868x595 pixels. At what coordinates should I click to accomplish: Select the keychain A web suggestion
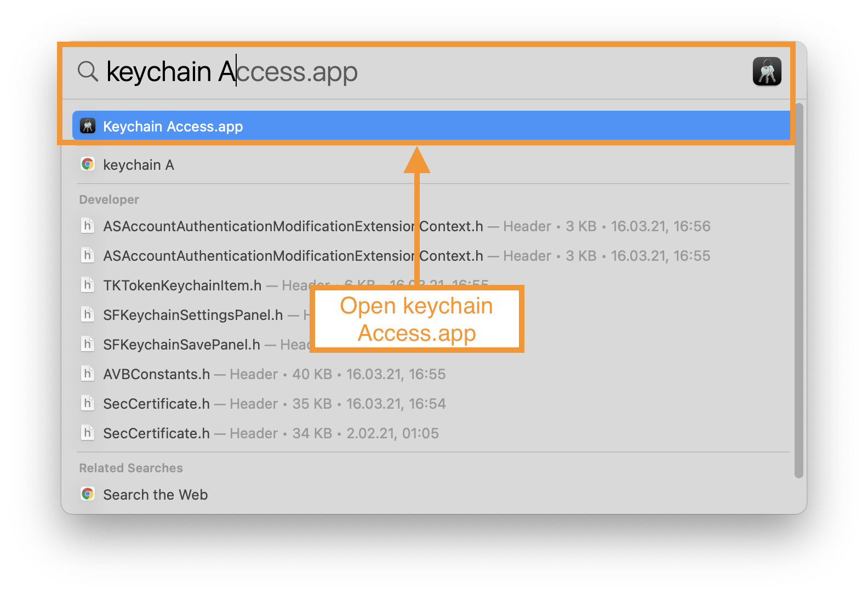[139, 164]
